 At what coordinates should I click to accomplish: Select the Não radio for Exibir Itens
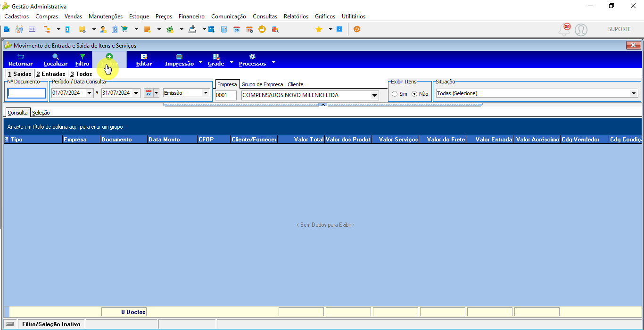pos(414,94)
